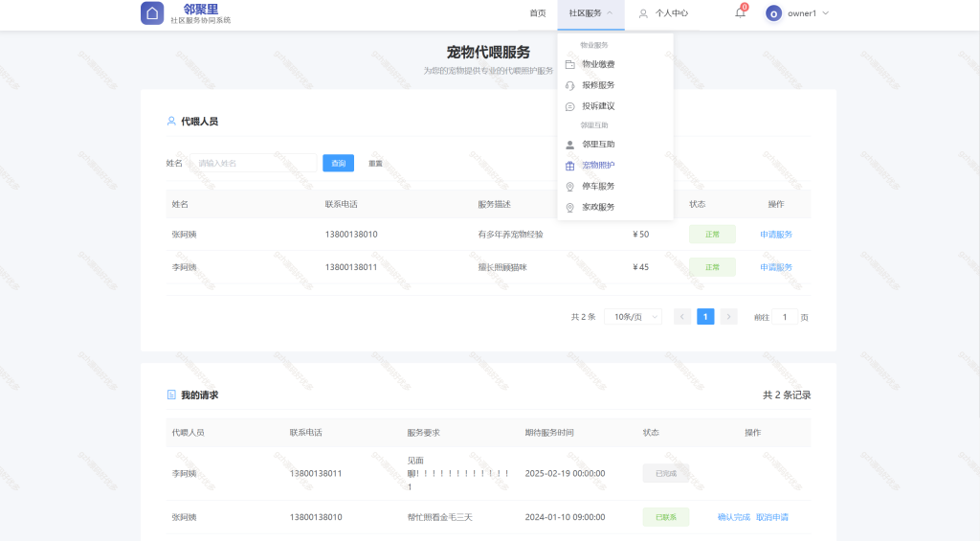Click the 宠物照护 gift box icon
Screen dimensions: 980x541
click(570, 166)
